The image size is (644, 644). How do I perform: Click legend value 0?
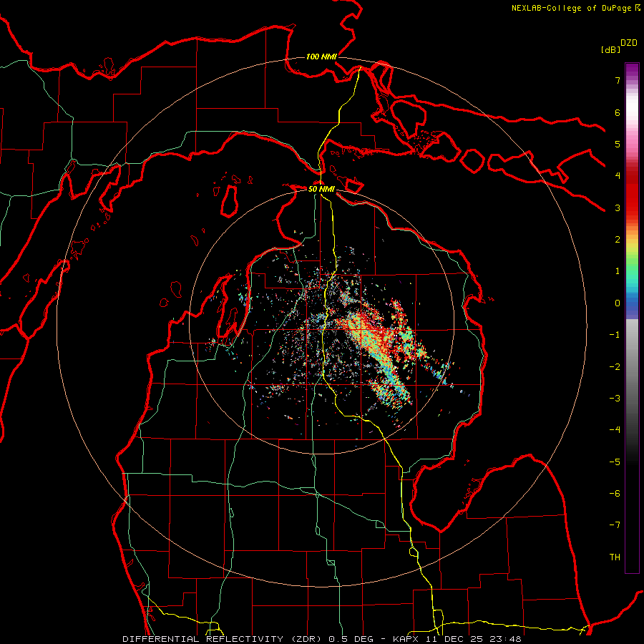click(618, 303)
